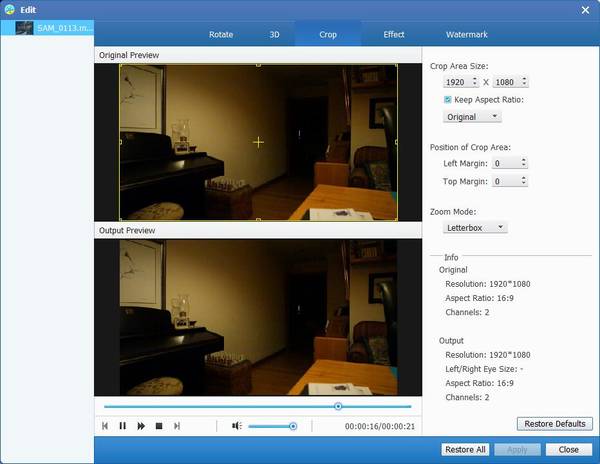Go to the Watermark tab

[467, 34]
